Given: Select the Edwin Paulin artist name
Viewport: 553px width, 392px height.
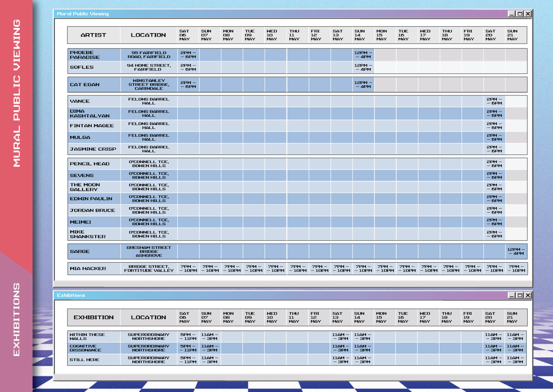Looking at the screenshot, I should click(x=91, y=199).
